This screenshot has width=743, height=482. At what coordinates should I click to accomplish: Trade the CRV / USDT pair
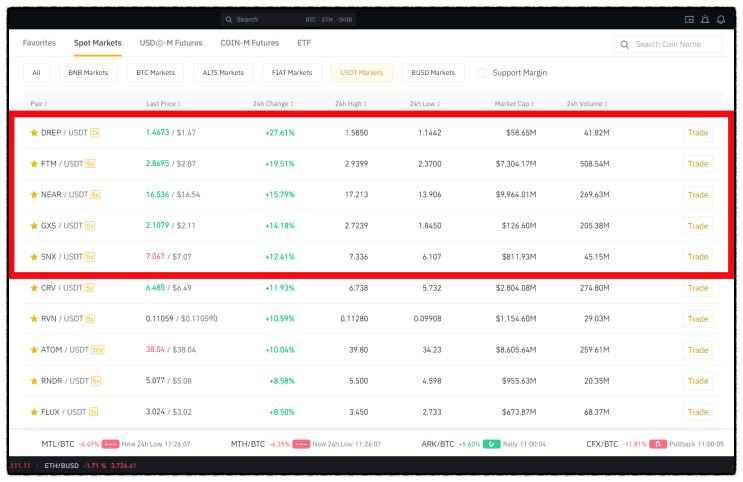[698, 288]
